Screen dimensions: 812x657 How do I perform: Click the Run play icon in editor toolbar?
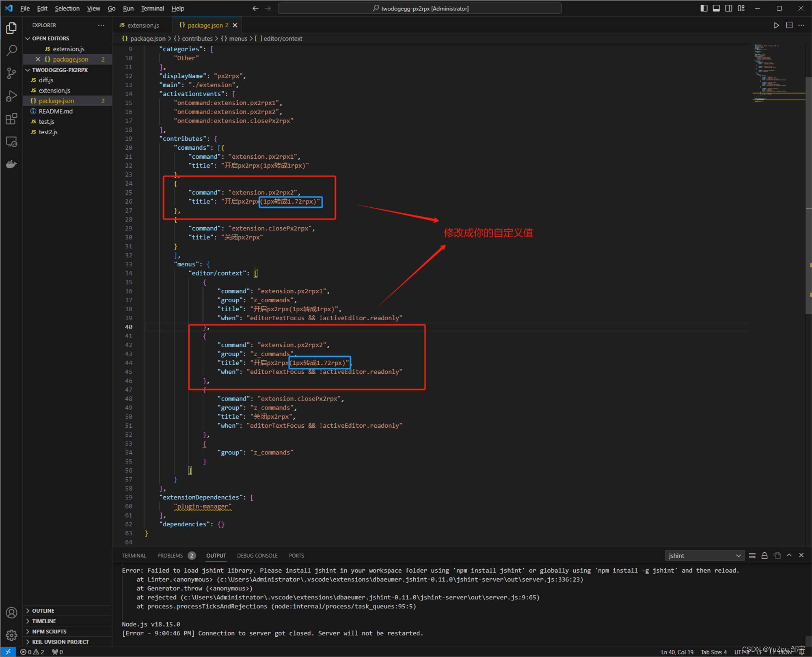click(x=776, y=25)
